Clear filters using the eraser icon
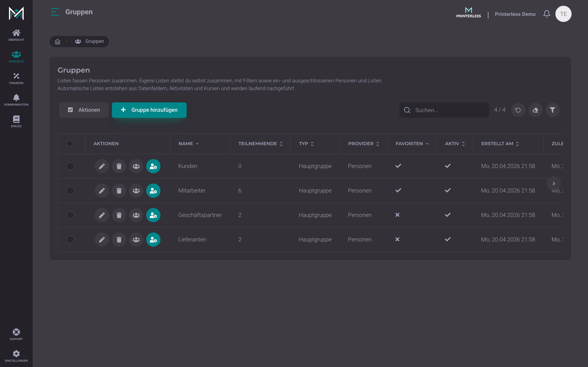The image size is (588, 367). click(535, 110)
